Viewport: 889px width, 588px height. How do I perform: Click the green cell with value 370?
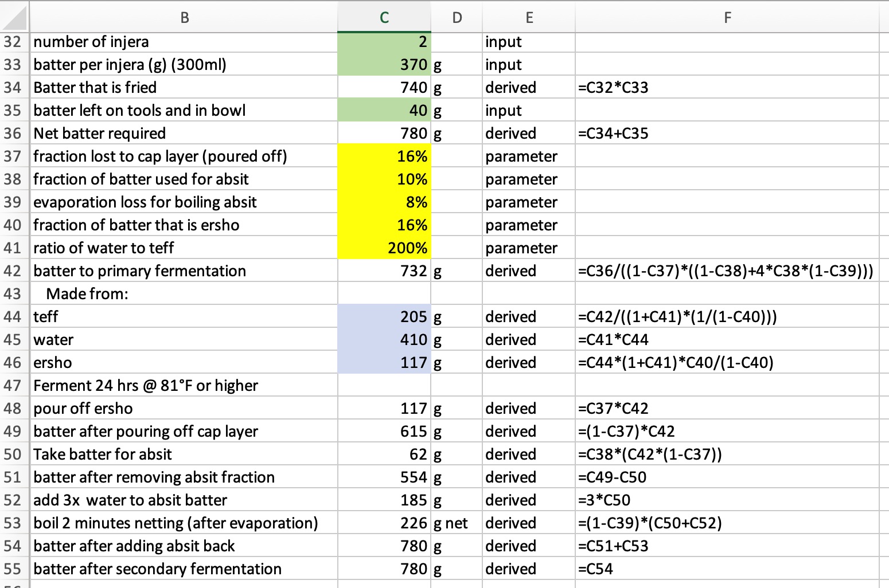coord(384,65)
